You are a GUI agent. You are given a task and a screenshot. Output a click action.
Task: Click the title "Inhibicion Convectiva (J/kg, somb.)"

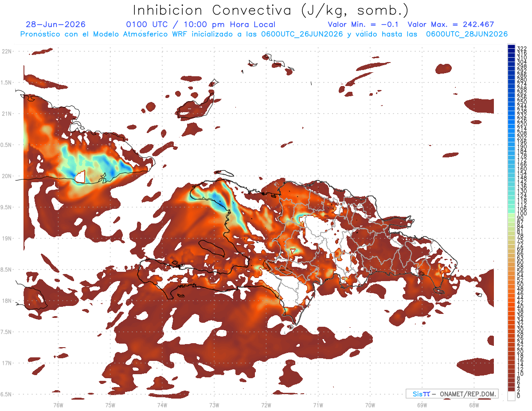pos(271,10)
